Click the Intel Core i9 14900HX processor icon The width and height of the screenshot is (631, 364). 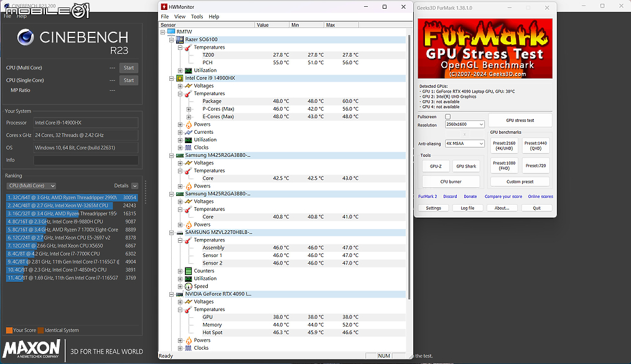pyautogui.click(x=179, y=78)
